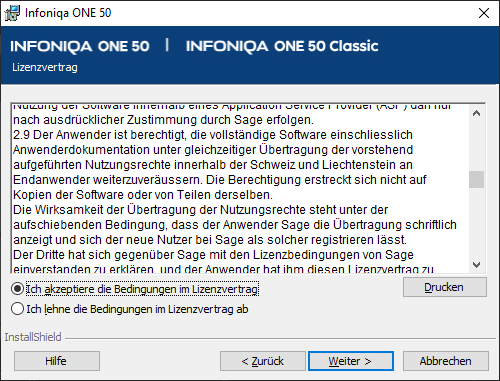Click the Drucken button
The height and width of the screenshot is (381, 500).
(x=445, y=287)
